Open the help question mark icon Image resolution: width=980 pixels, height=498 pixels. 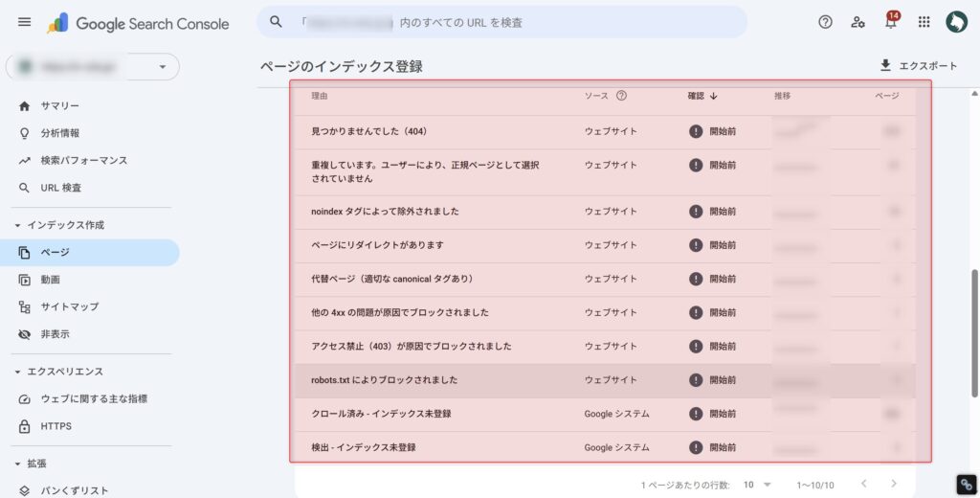(x=825, y=22)
